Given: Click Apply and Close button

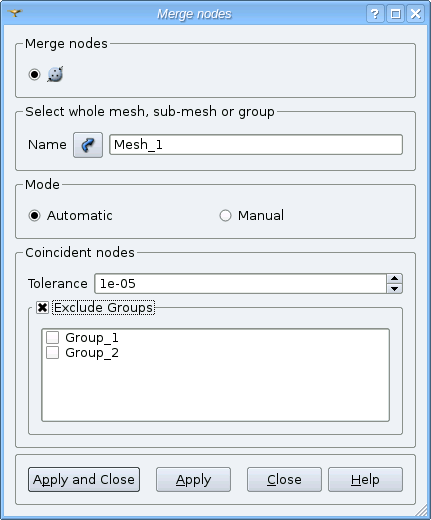Looking at the screenshot, I should (84, 480).
